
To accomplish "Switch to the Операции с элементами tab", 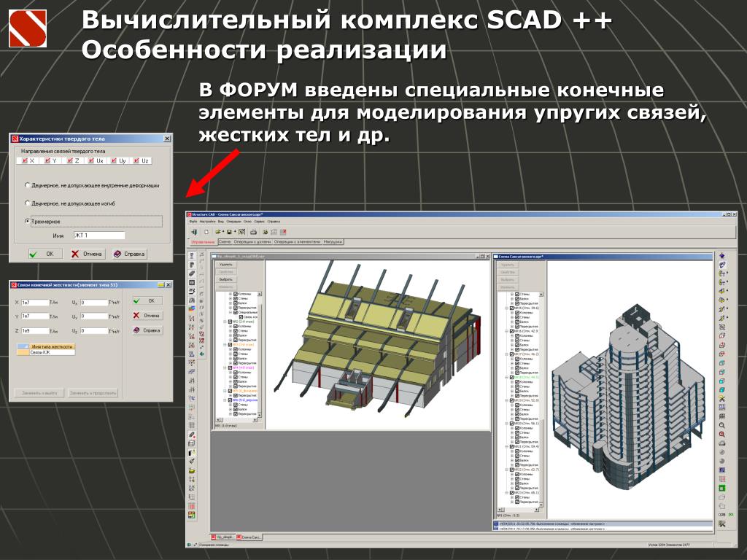I will pyautogui.click(x=298, y=242).
